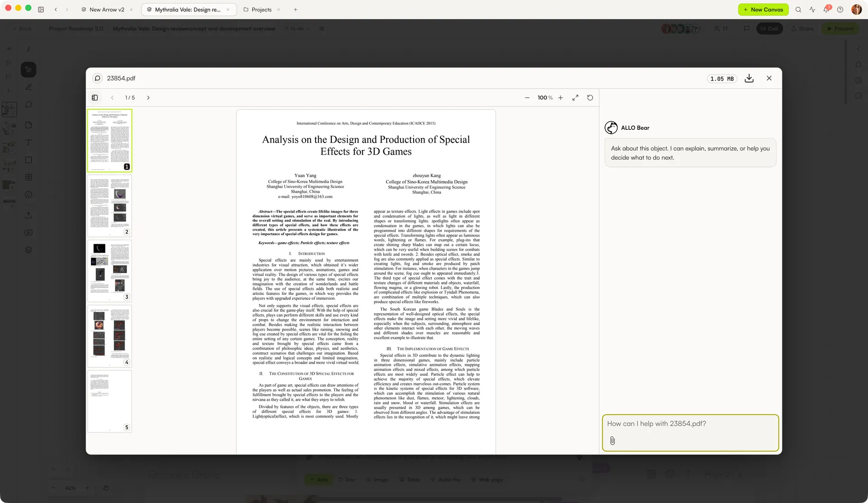This screenshot has height=503, width=868.
Task: Select the shape rectangle tool
Action: (28, 160)
